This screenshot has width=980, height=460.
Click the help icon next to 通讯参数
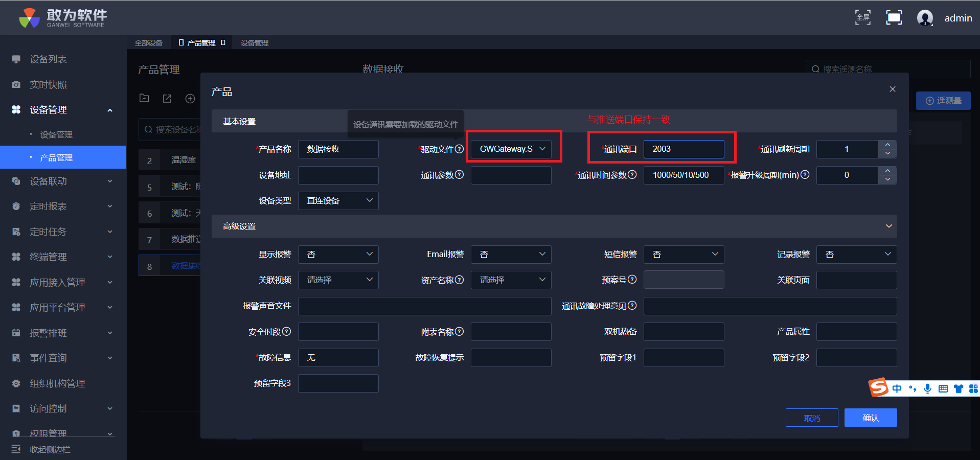tap(459, 175)
